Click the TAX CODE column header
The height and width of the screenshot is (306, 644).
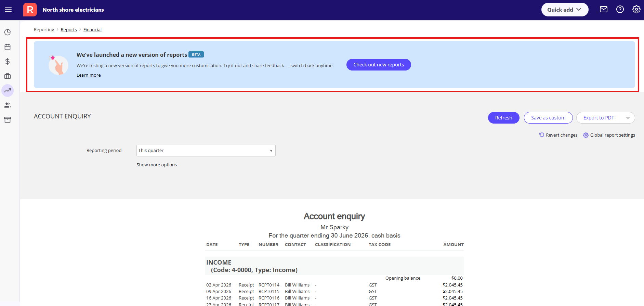(380, 245)
